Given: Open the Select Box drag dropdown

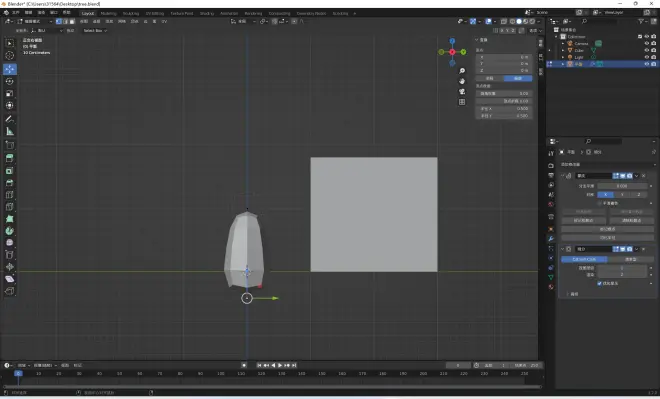Looking at the screenshot, I should (x=95, y=30).
